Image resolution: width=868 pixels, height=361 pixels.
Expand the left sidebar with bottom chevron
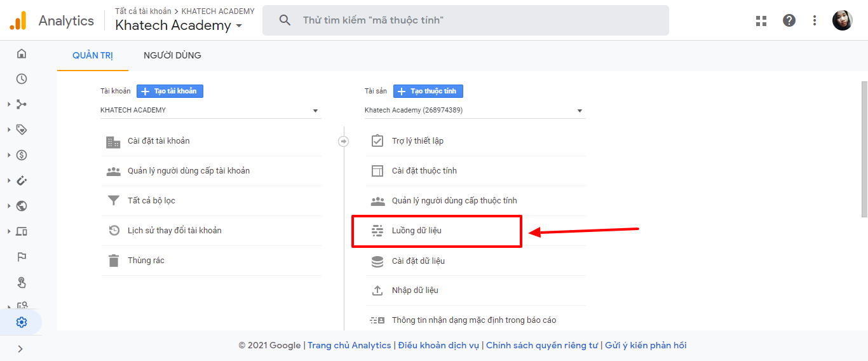tap(20, 348)
